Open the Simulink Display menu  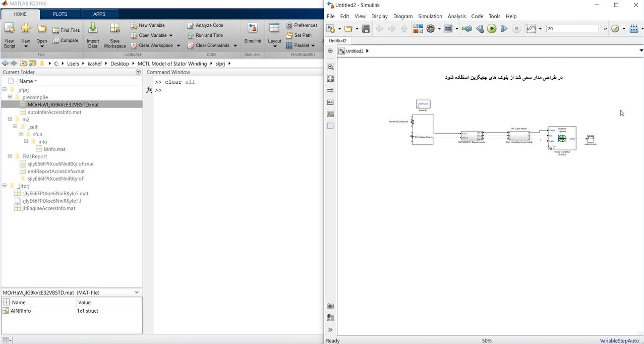coord(379,16)
